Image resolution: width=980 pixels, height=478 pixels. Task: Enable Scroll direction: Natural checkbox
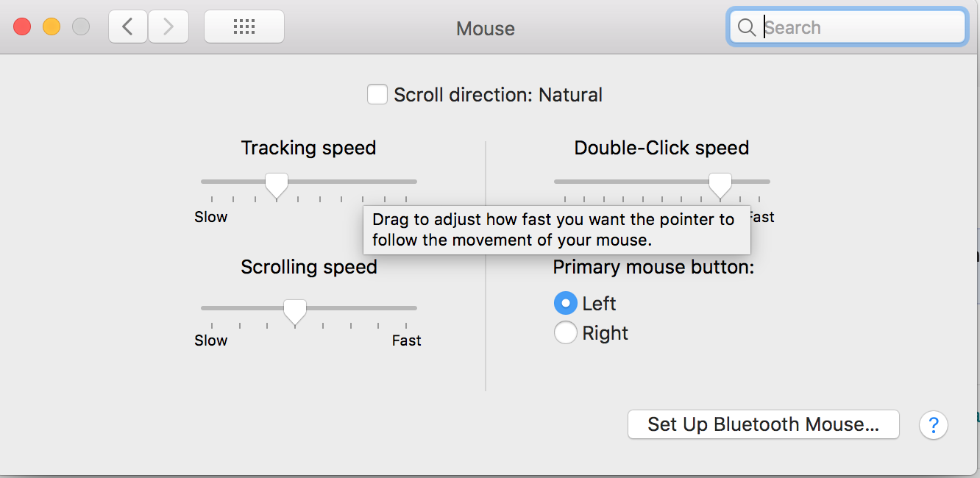[377, 95]
